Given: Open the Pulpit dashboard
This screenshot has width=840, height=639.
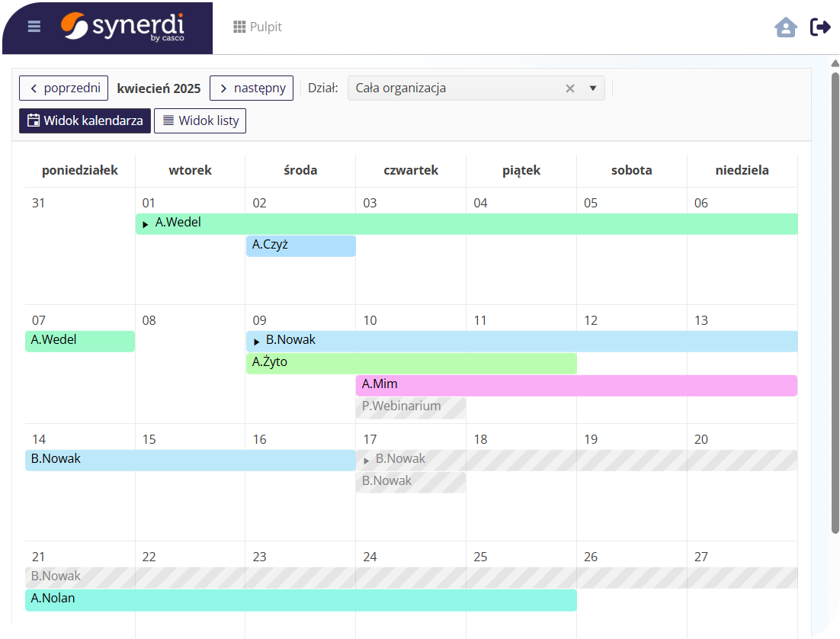Looking at the screenshot, I should [x=258, y=27].
